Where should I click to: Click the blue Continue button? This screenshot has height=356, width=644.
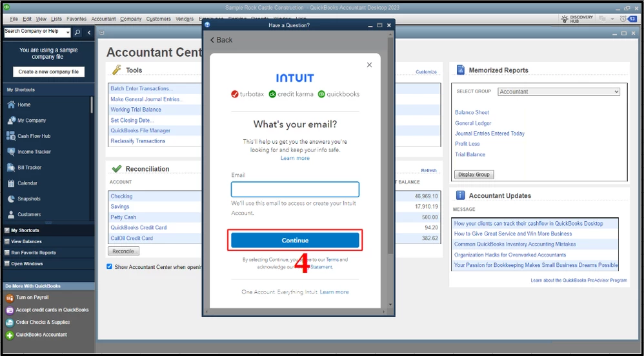coord(295,240)
